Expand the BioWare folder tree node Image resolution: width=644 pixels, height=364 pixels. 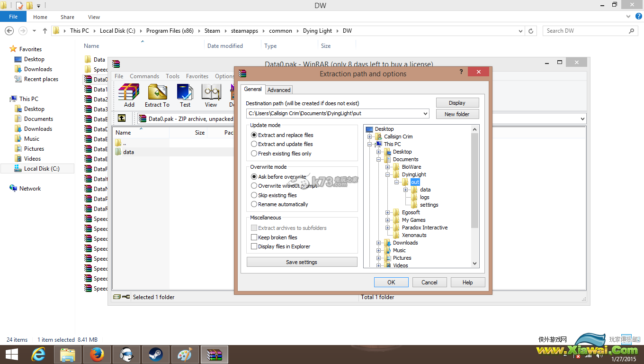[x=388, y=167]
